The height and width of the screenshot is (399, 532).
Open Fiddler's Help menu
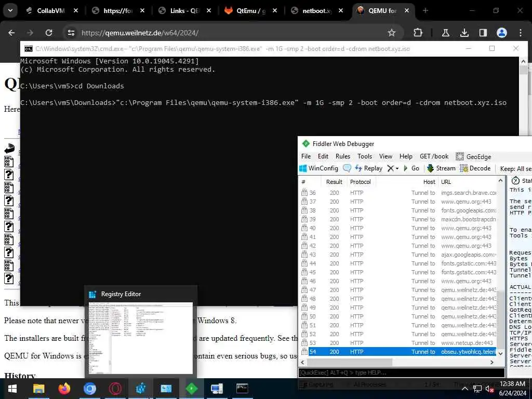point(406,156)
